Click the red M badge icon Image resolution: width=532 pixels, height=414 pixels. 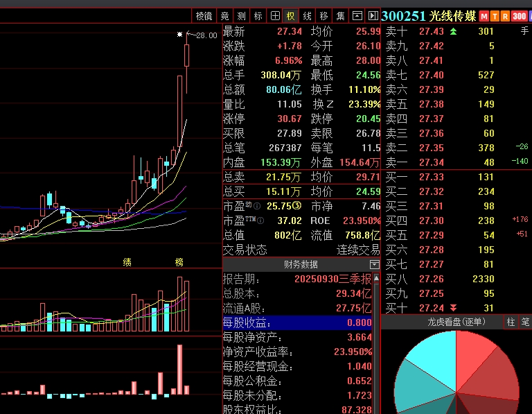tap(484, 17)
